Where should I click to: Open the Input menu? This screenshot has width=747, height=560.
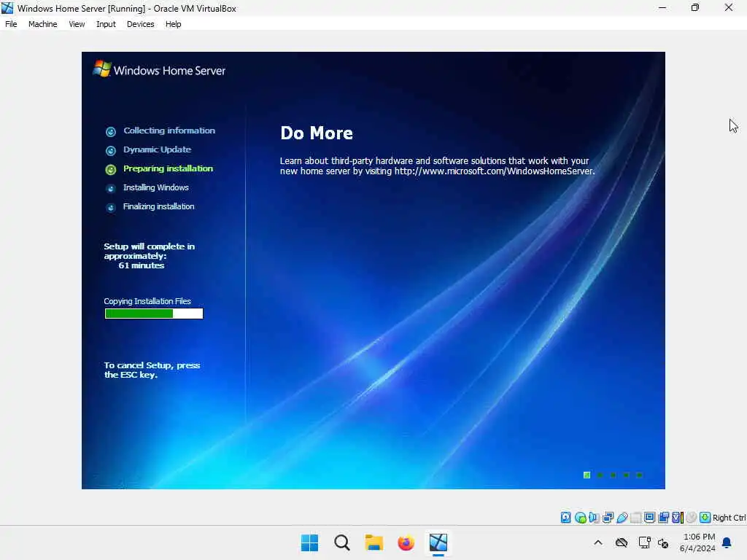[x=106, y=24]
